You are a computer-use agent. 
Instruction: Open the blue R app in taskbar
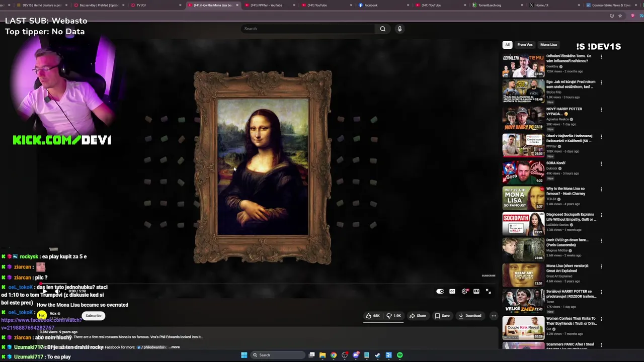pyautogui.click(x=388, y=355)
